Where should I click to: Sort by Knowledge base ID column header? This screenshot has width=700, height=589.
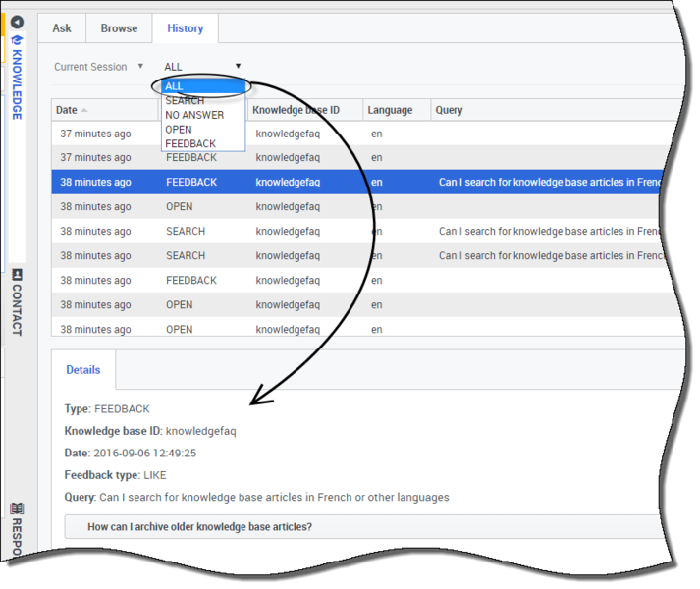[x=296, y=110]
